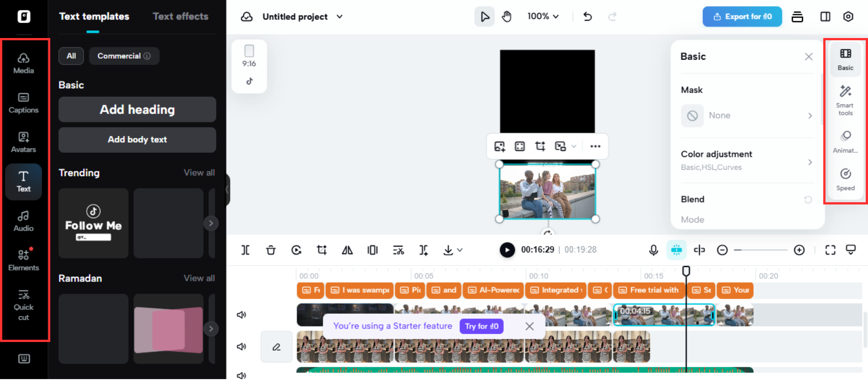Toggle timeline snapping (highlighted magnet icon)

(676, 250)
